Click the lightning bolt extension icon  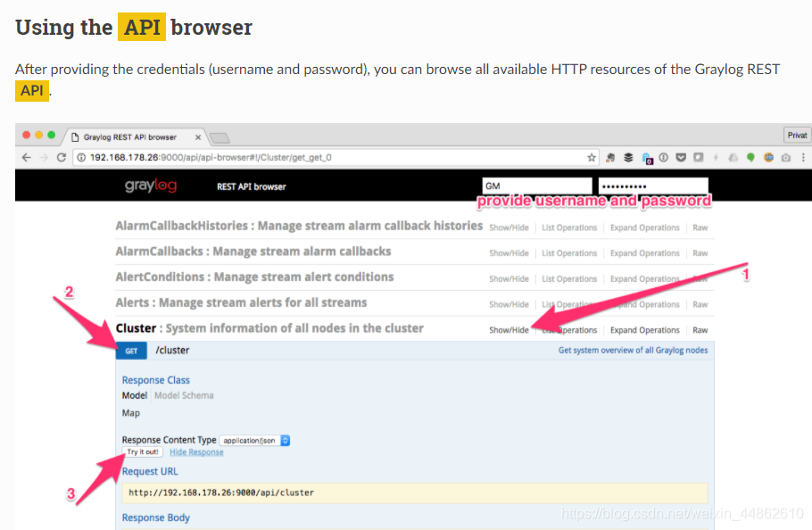(x=716, y=157)
